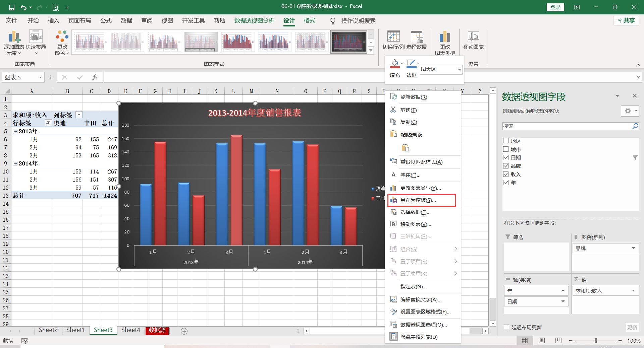Click the search magnifier in field pane
This screenshot has height=348, width=644.
635,126
